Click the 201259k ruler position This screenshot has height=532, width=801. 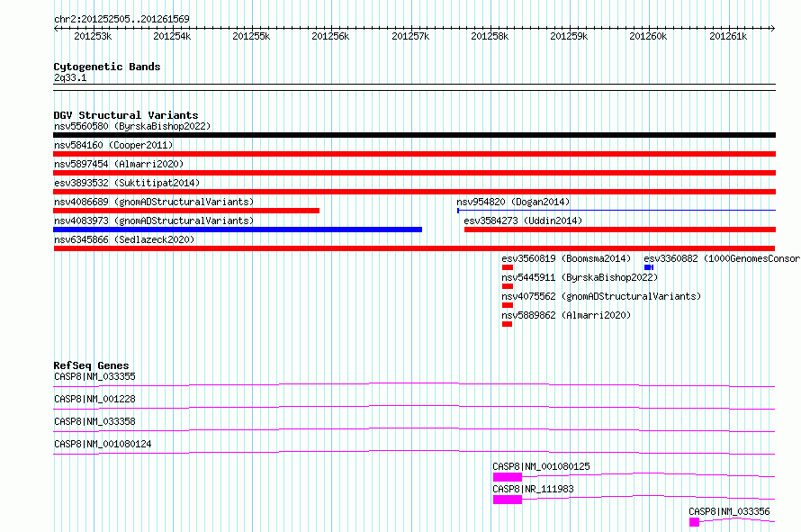click(569, 36)
